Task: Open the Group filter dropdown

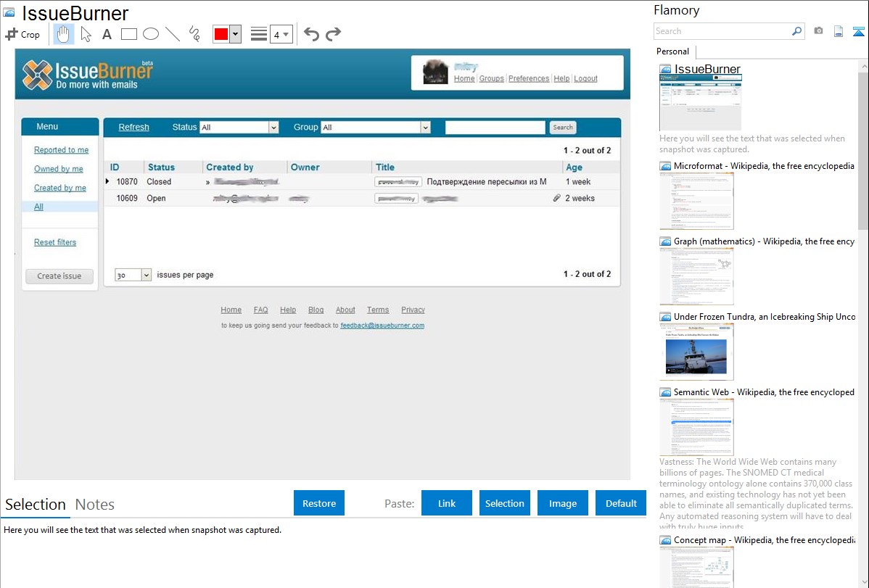Action: point(376,128)
